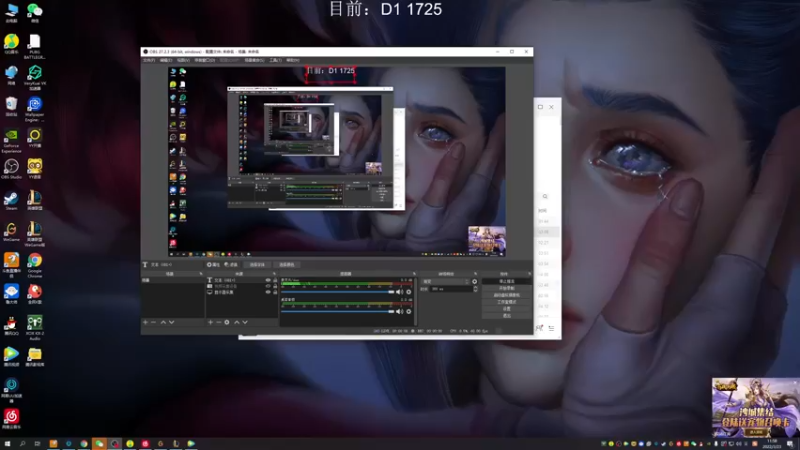Click OBS icon in Windows taskbar
The width and height of the screenshot is (800, 450).
tap(114, 444)
